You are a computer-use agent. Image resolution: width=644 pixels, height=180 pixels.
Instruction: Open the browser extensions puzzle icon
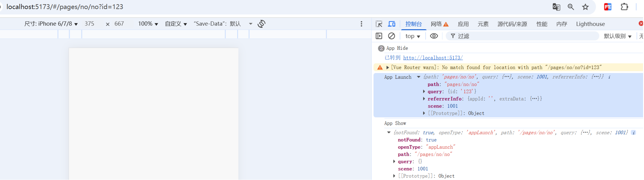coord(624,7)
